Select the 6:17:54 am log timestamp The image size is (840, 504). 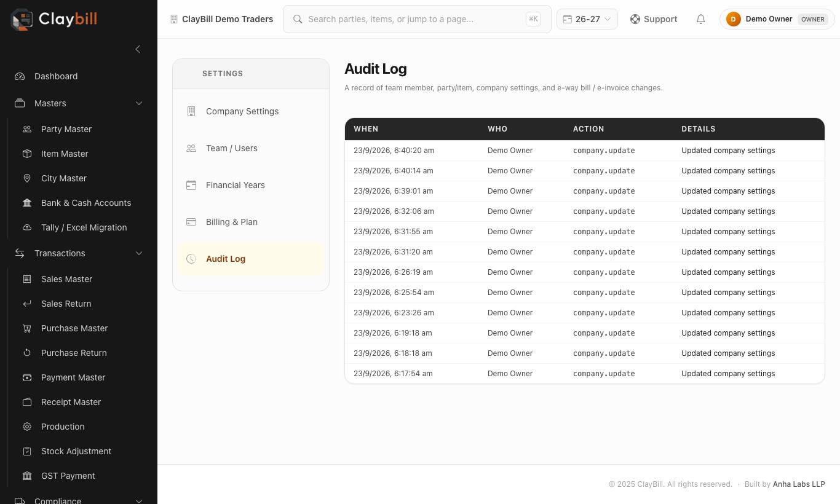[393, 374]
